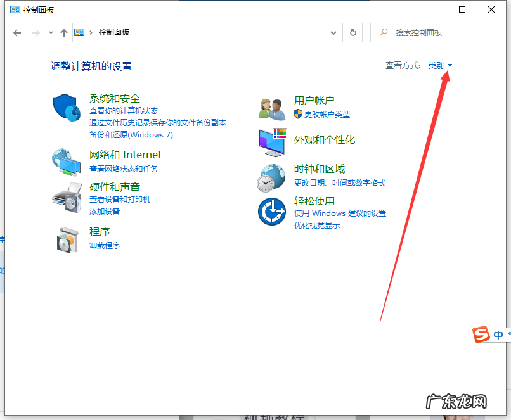
Task: Open the navigation history chevron near back button
Action: click(x=49, y=32)
